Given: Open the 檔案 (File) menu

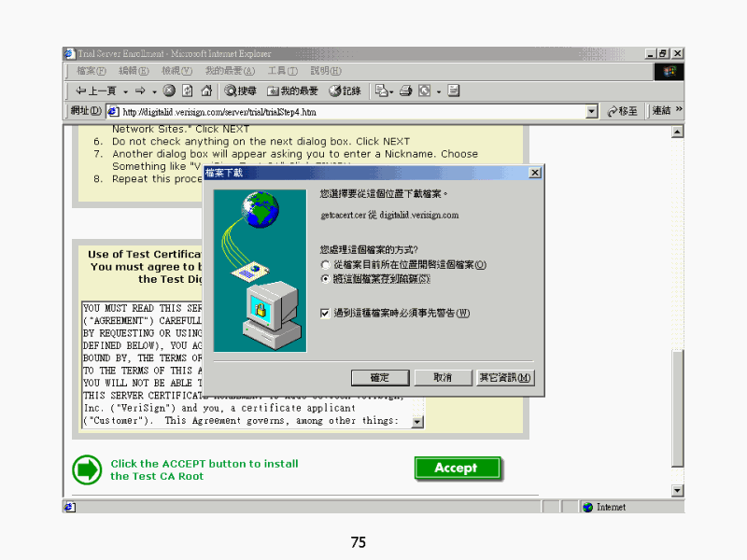Looking at the screenshot, I should pyautogui.click(x=92, y=71).
